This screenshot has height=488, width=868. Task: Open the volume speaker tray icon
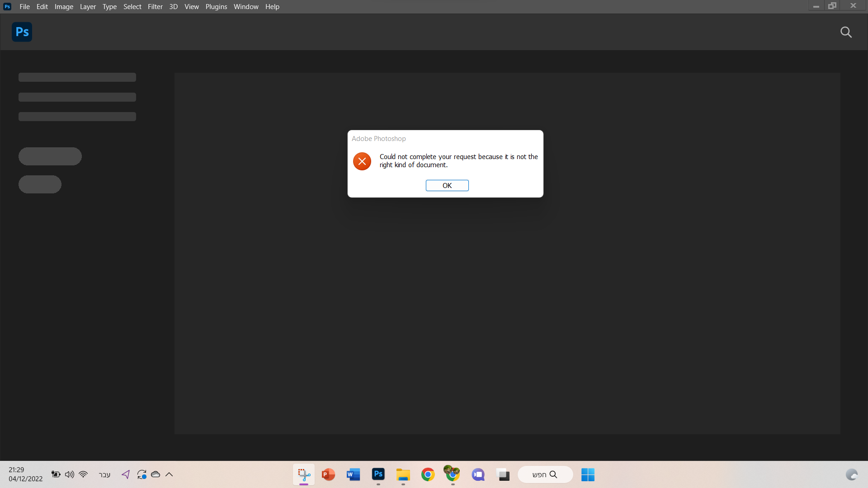[x=69, y=474]
